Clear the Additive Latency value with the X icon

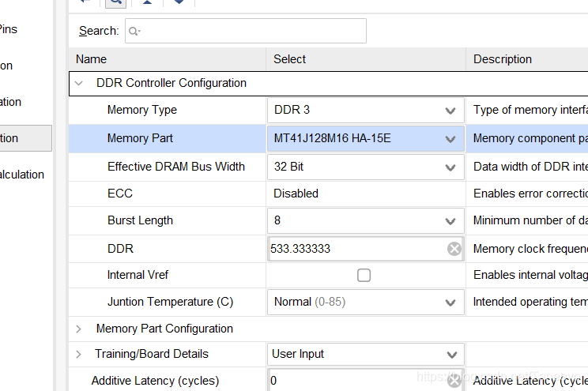click(454, 381)
